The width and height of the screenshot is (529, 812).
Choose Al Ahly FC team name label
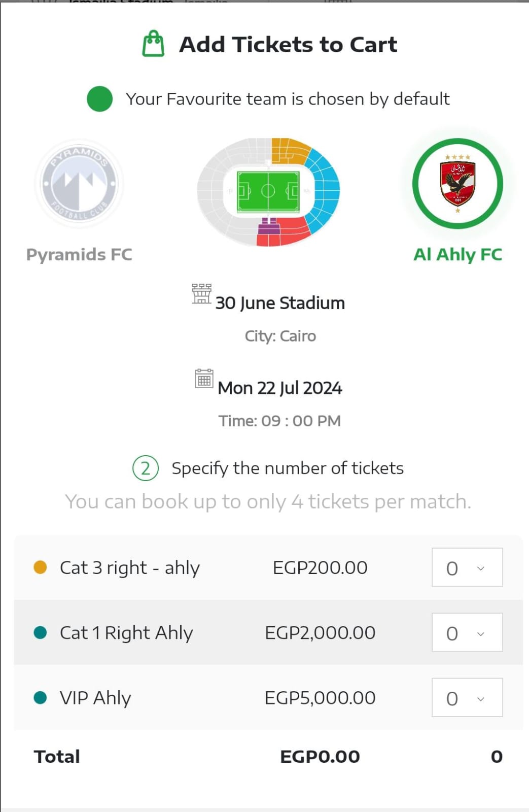click(x=457, y=254)
